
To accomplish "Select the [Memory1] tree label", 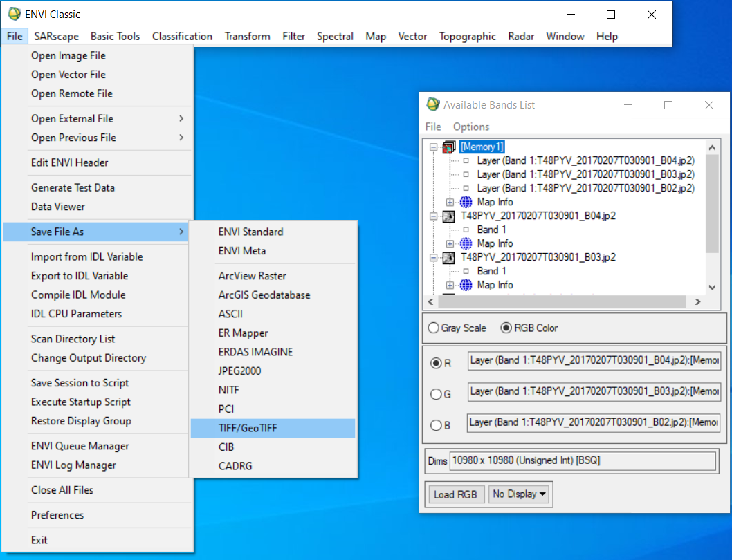I will pos(482,147).
